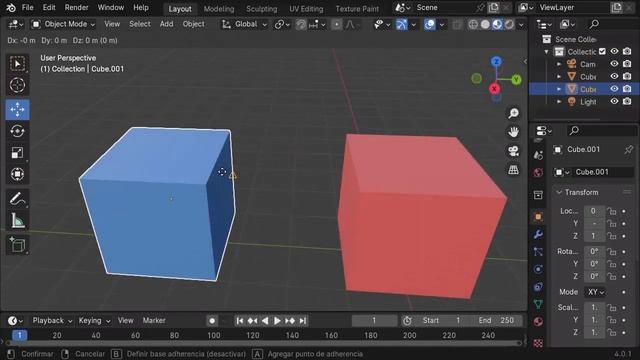The height and width of the screenshot is (360, 640).
Task: Click the X axis on navigation gizmo
Action: click(494, 89)
